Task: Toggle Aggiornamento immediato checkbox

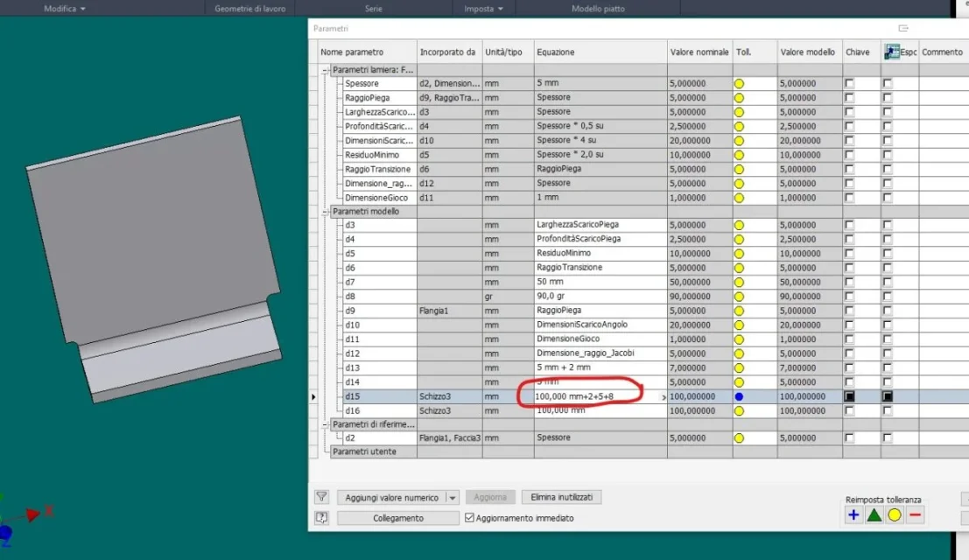Action: [470, 518]
